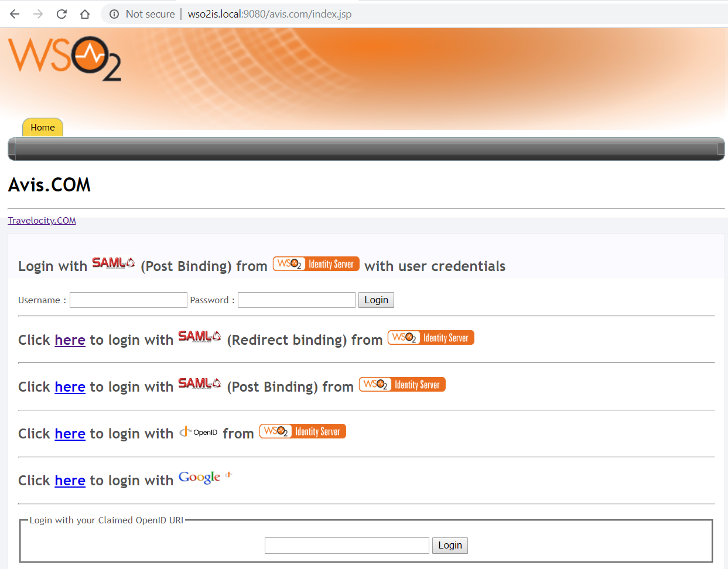The image size is (728, 569).
Task: Open the Home tab
Action: [43, 127]
